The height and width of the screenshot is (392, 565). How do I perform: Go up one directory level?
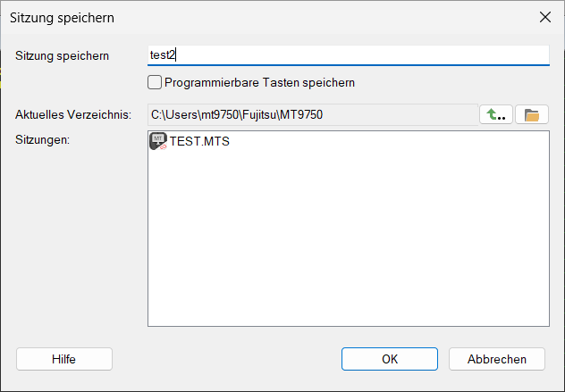(x=496, y=114)
